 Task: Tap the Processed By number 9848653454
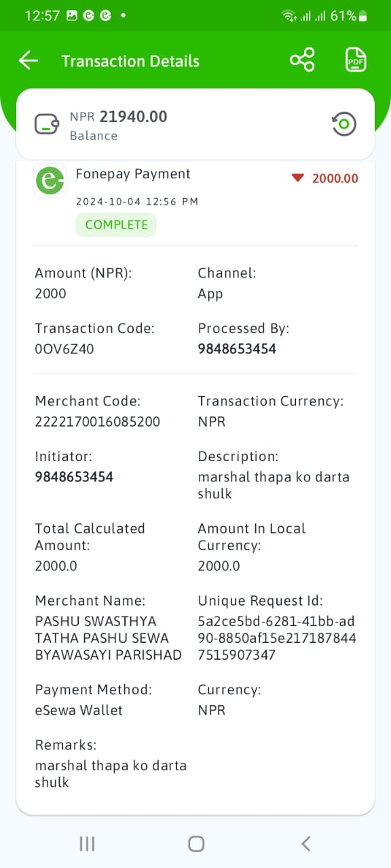coord(237,349)
